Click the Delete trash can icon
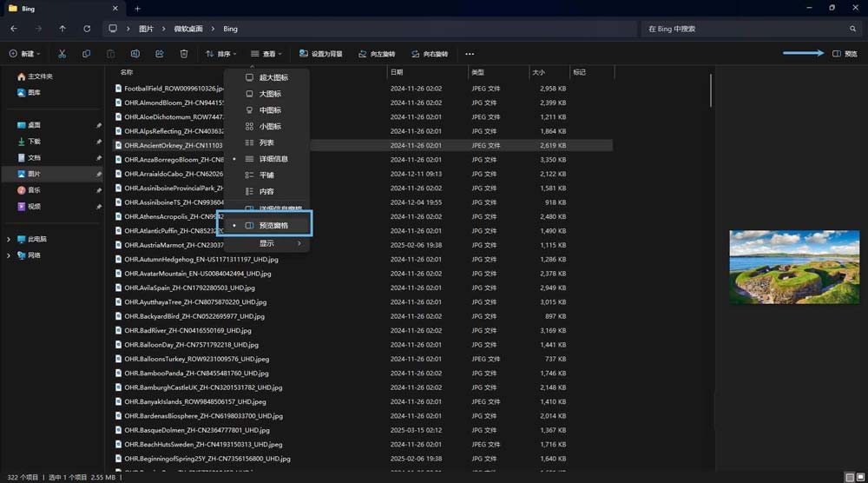868x483 pixels. pos(183,54)
